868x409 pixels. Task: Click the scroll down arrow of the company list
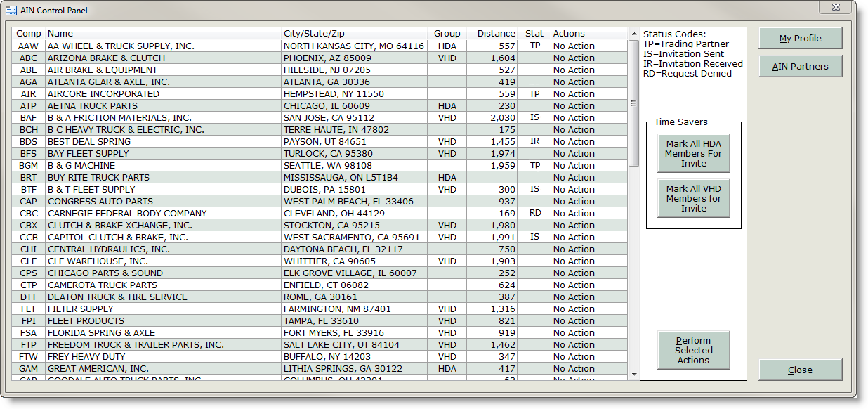(x=633, y=375)
